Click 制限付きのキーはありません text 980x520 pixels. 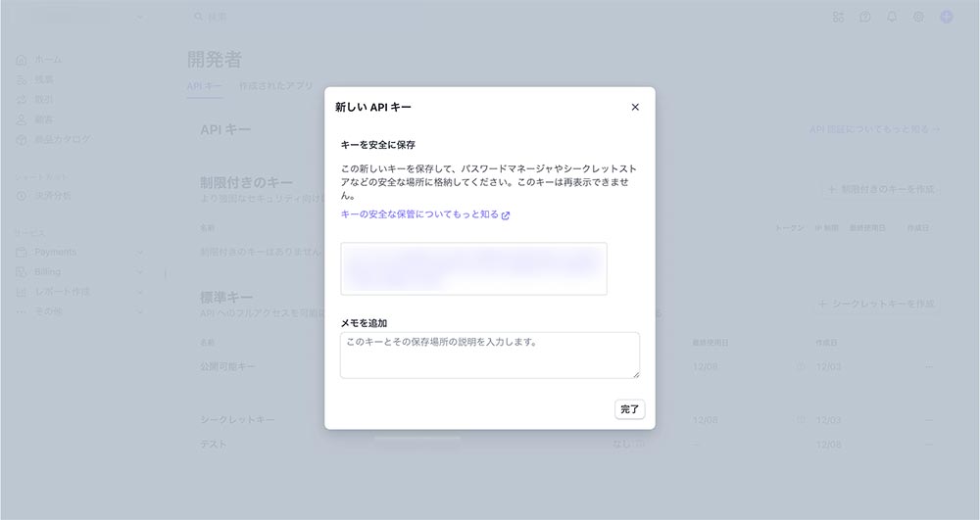(262, 253)
